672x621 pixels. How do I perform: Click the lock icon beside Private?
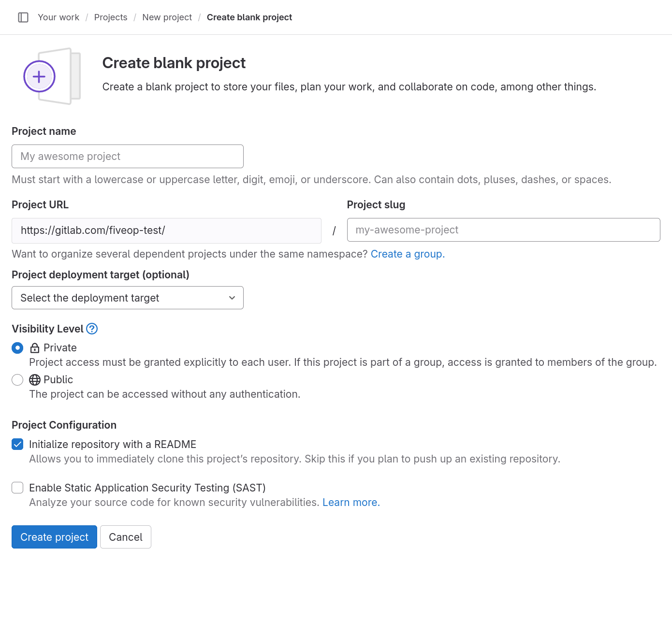(x=34, y=347)
